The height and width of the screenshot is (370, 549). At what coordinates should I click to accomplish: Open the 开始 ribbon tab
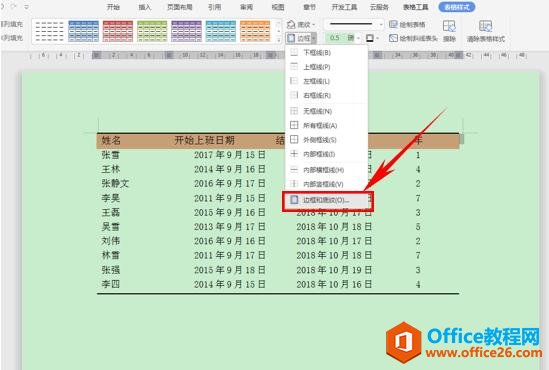113,7
